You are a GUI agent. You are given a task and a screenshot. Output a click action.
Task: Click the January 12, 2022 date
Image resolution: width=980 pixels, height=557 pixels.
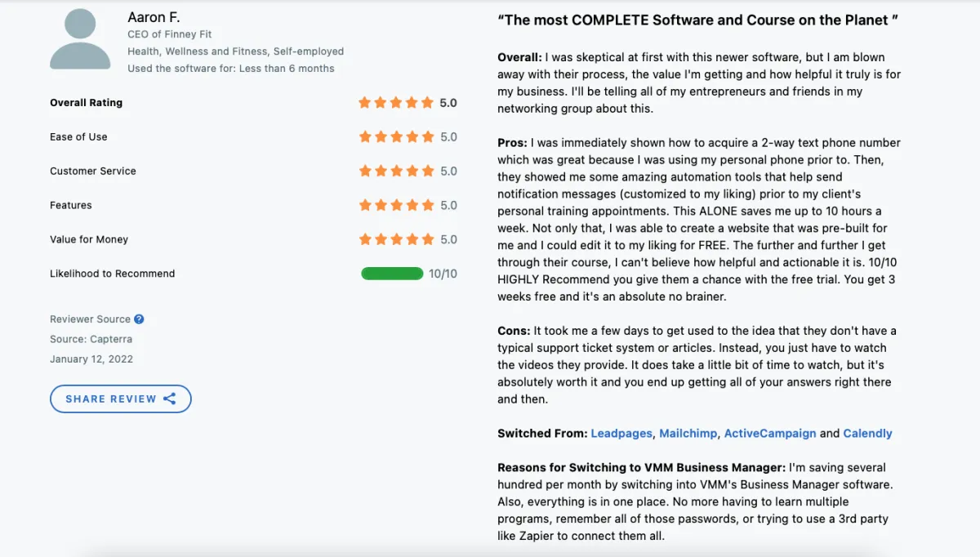coord(91,359)
